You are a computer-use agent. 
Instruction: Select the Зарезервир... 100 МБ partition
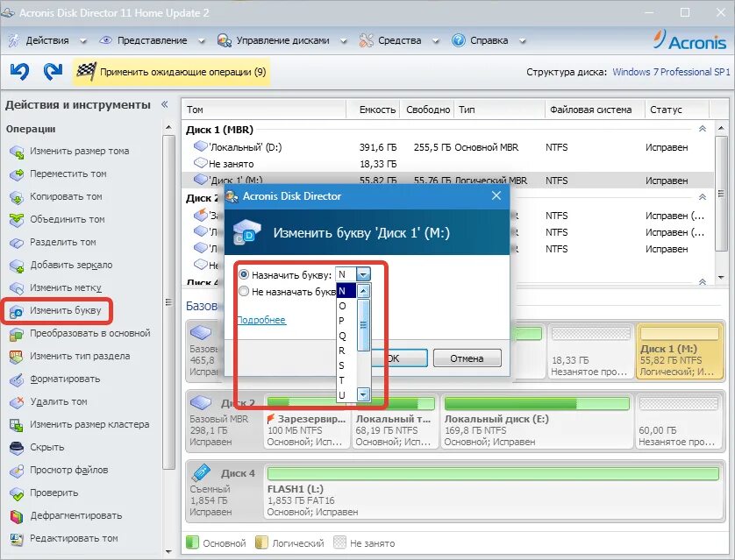pyautogui.click(x=307, y=422)
